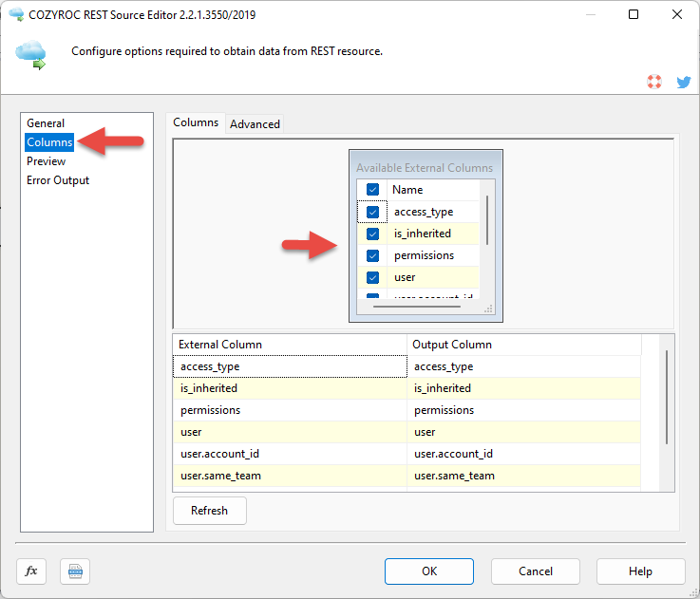The image size is (700, 599).
Task: Open the Twitter bird icon
Action: pos(684,82)
